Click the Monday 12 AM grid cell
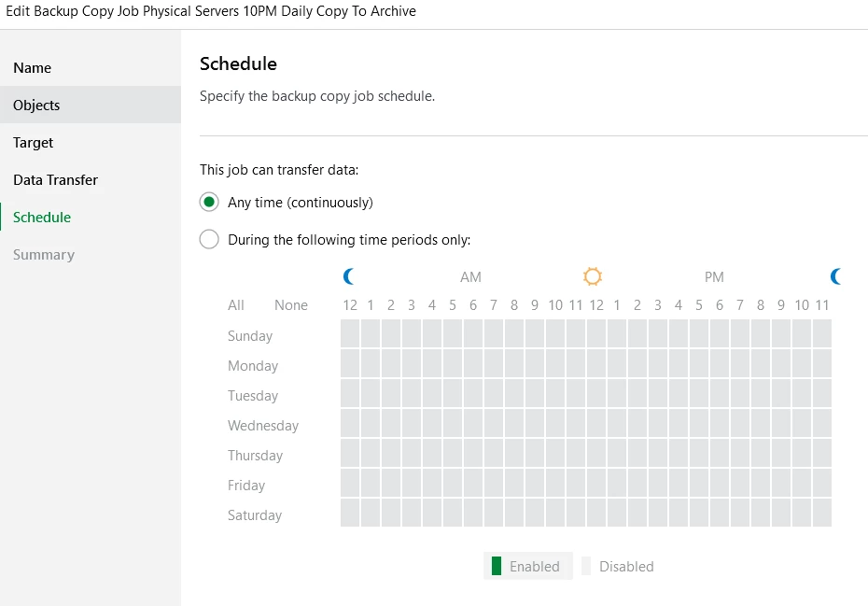 350,363
